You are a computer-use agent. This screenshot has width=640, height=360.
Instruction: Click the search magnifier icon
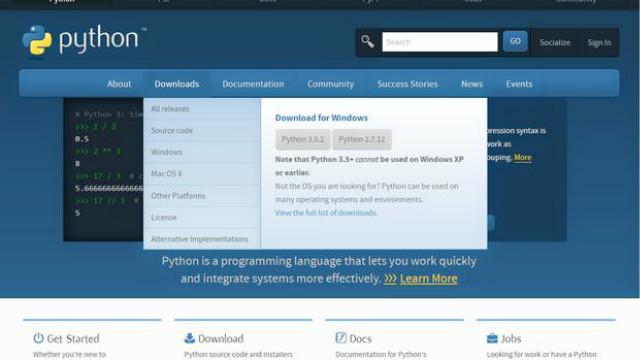click(x=367, y=42)
